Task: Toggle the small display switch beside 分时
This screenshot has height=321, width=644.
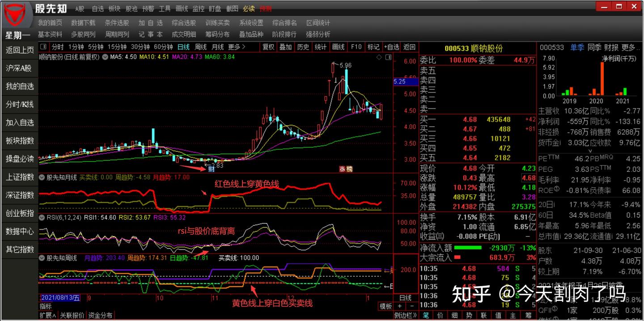Action: pos(43,47)
